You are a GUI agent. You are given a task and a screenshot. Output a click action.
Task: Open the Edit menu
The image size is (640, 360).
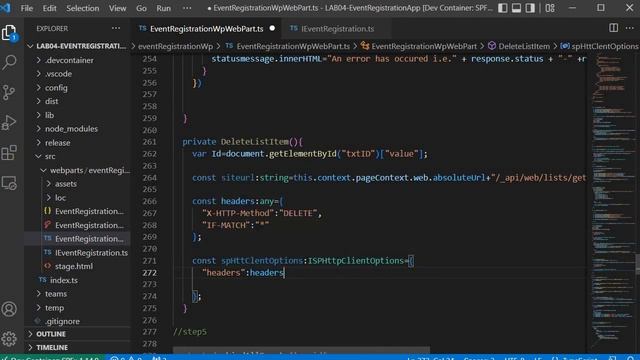tap(49, 8)
